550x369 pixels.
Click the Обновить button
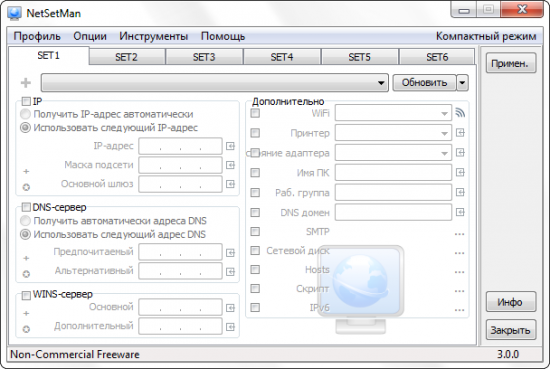pyautogui.click(x=424, y=83)
